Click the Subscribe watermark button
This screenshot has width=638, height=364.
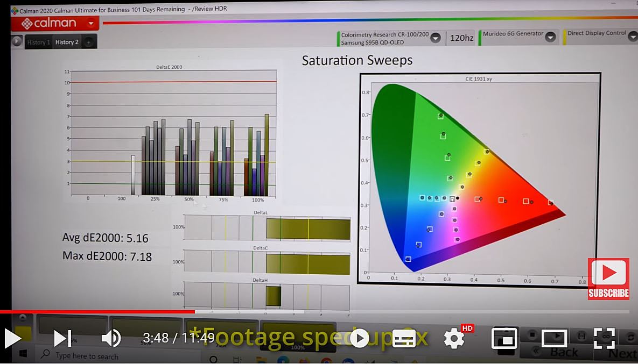pos(608,279)
